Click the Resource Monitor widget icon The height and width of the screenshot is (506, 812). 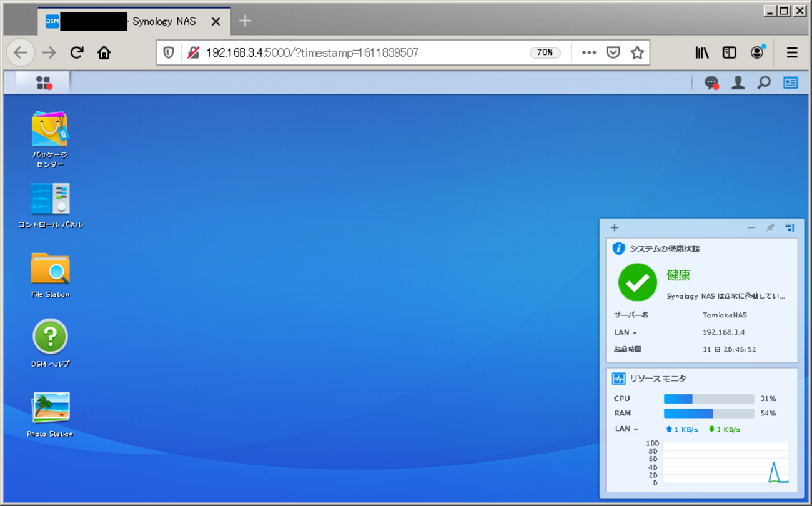(x=618, y=379)
